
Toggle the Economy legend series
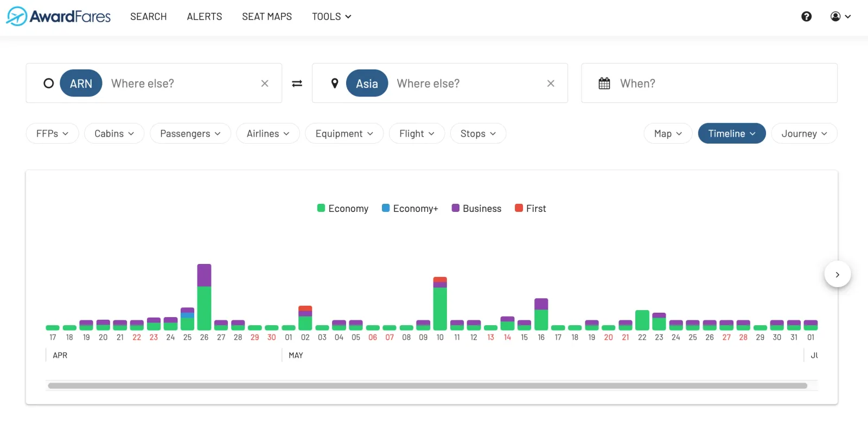point(342,209)
